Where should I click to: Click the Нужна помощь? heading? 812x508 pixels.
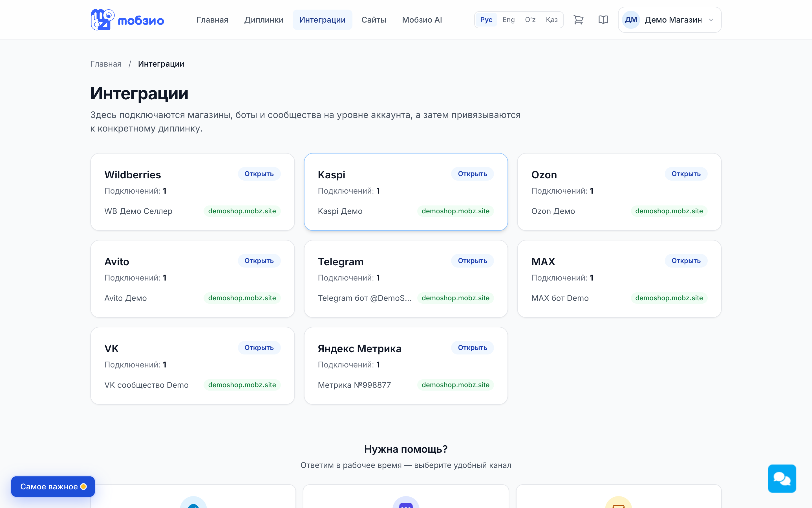pos(406,449)
